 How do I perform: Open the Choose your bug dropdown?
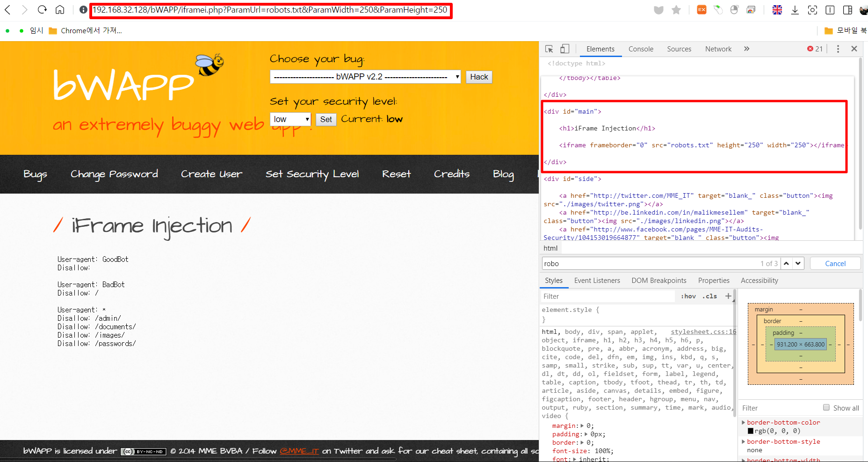[365, 77]
